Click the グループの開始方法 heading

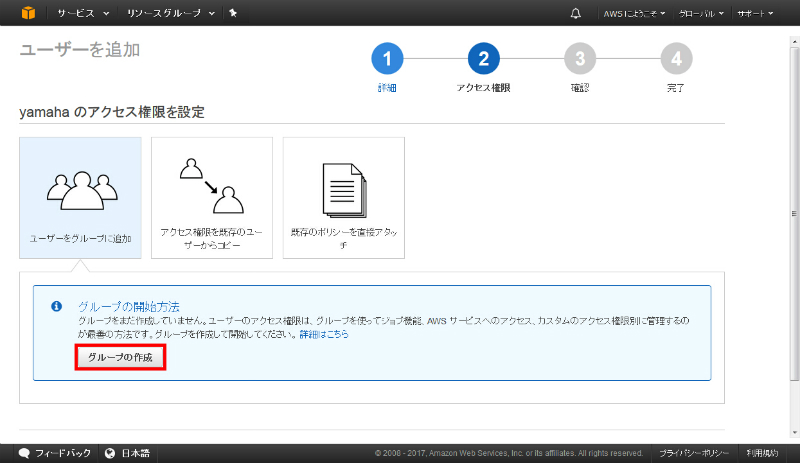(x=129, y=306)
